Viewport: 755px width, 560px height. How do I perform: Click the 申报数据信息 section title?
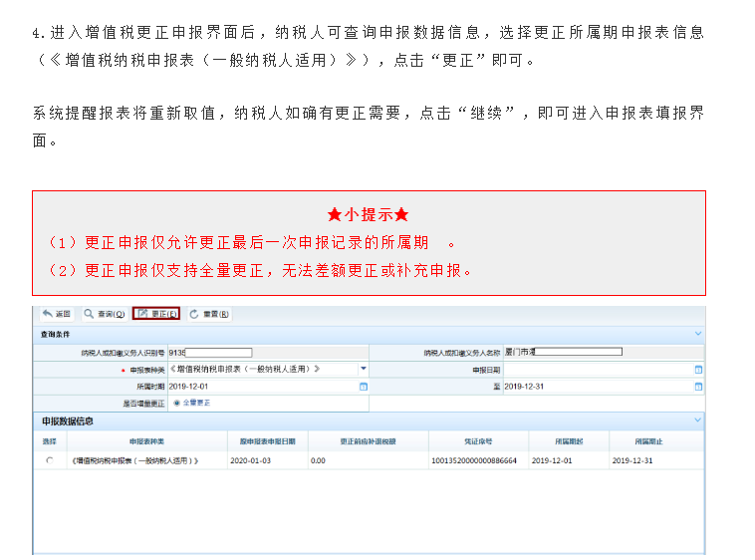pos(68,421)
